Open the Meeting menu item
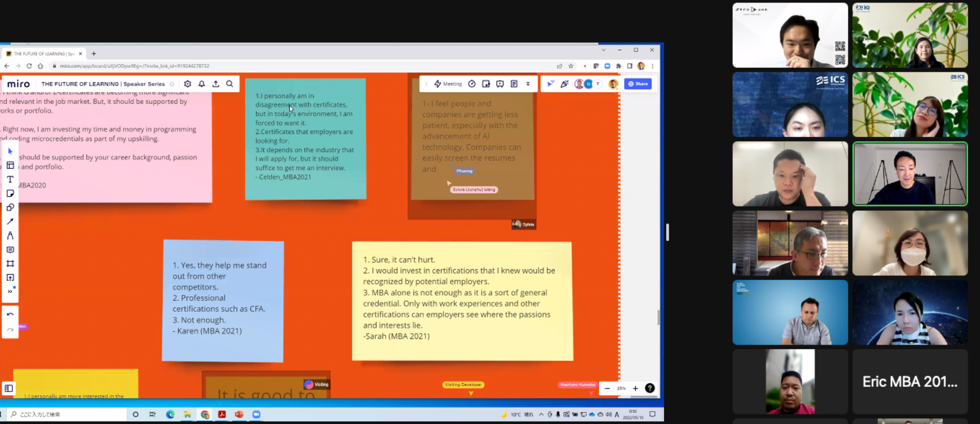The height and width of the screenshot is (424, 980). coord(448,84)
